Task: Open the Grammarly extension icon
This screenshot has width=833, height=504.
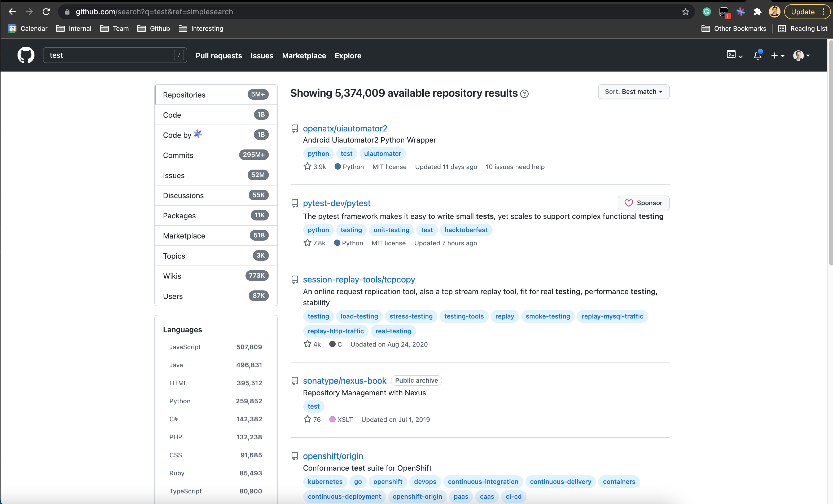Action: 707,12
